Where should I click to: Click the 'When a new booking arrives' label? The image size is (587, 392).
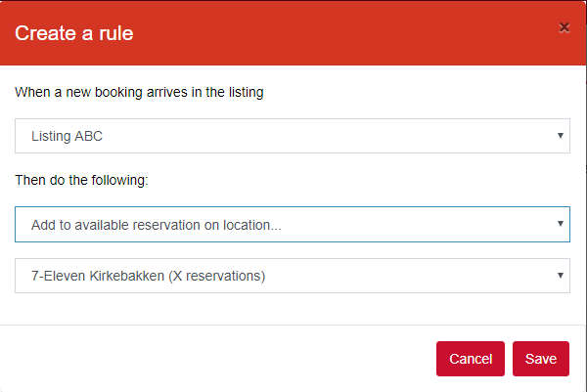(139, 92)
